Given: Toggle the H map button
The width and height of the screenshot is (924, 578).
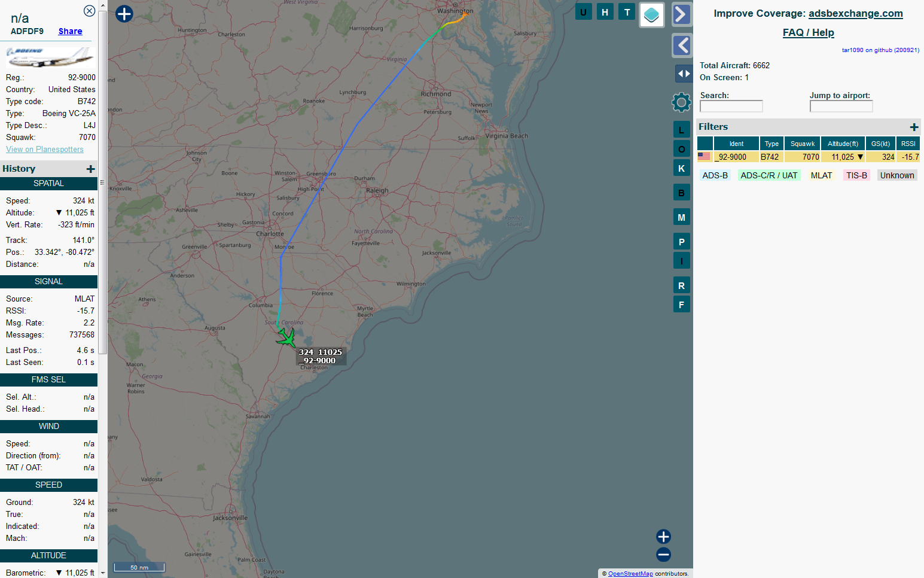Looking at the screenshot, I should point(605,12).
